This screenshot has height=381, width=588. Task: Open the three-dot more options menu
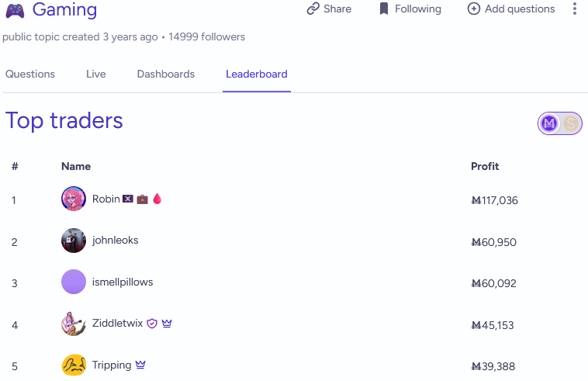pos(575,9)
